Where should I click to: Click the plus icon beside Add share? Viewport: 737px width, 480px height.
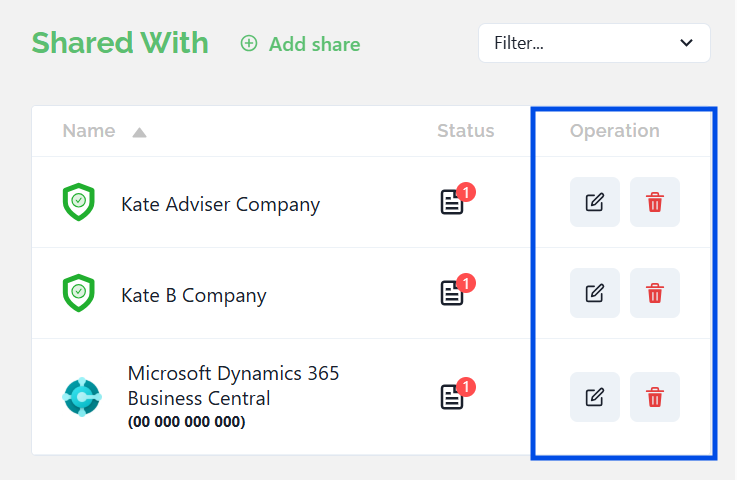point(249,44)
